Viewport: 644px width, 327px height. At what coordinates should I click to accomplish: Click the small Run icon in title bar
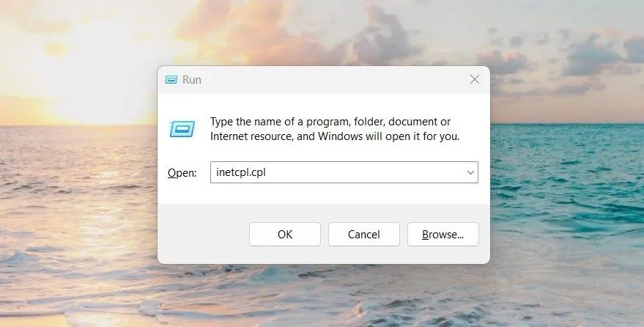[171, 80]
